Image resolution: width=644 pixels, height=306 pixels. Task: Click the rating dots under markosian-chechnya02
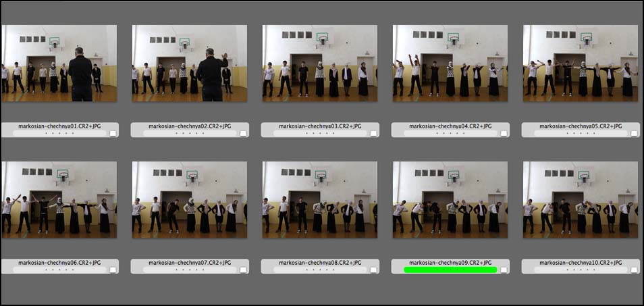190,134
